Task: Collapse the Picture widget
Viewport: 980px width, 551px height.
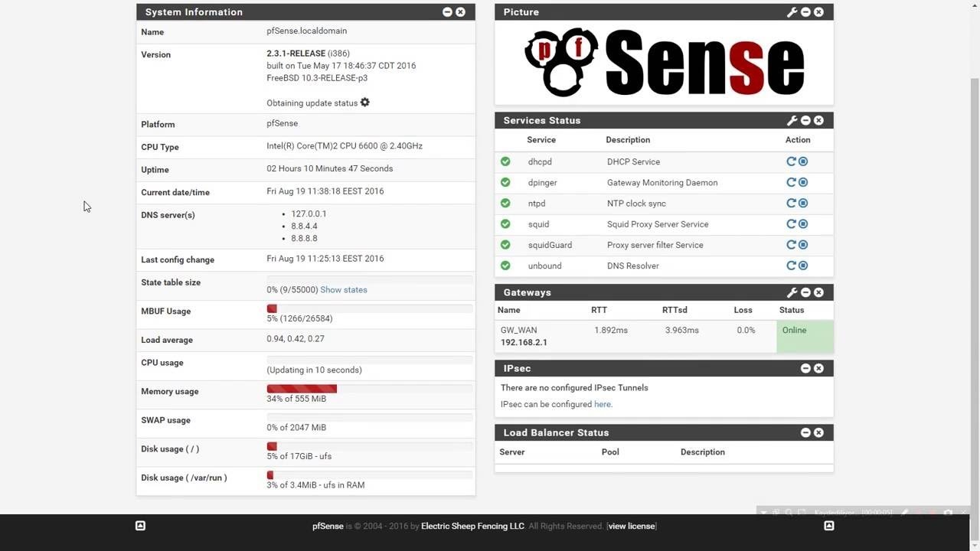Action: tap(805, 12)
